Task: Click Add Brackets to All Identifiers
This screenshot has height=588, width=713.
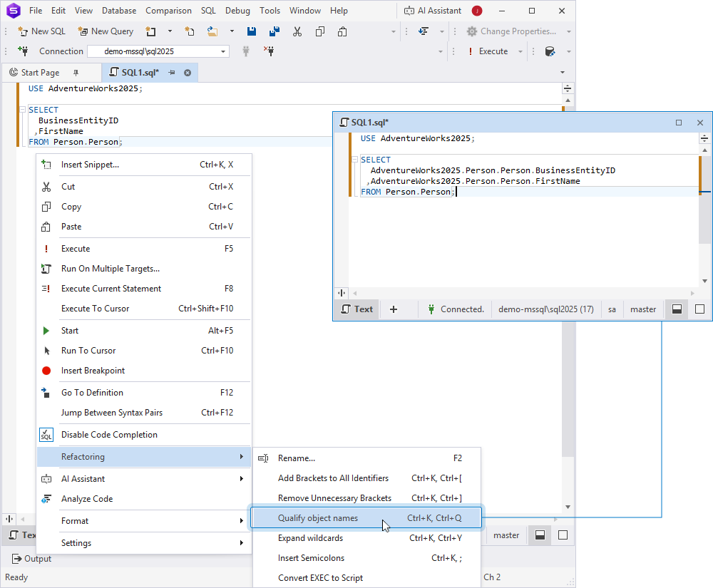Action: click(366, 478)
